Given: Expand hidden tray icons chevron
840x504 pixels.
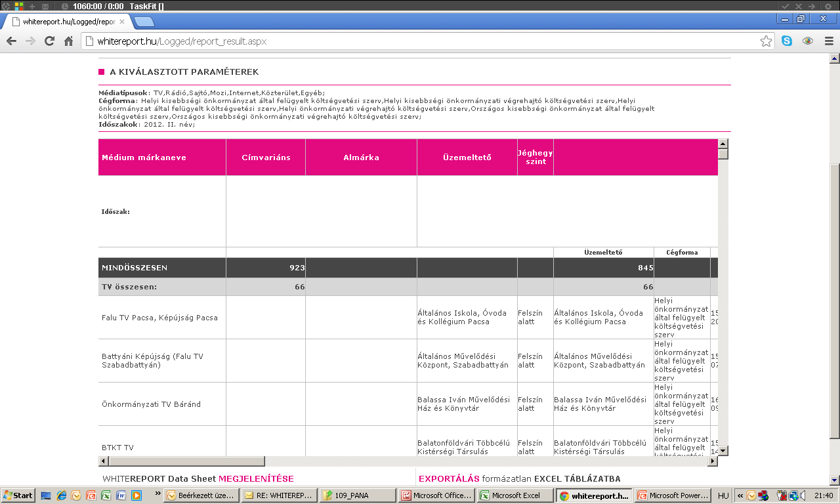Looking at the screenshot, I should pos(740,495).
